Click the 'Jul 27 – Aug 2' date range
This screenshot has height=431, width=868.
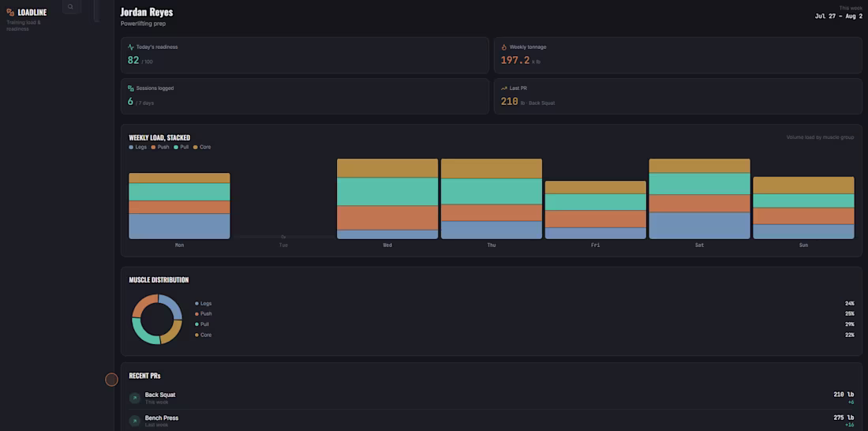[839, 16]
